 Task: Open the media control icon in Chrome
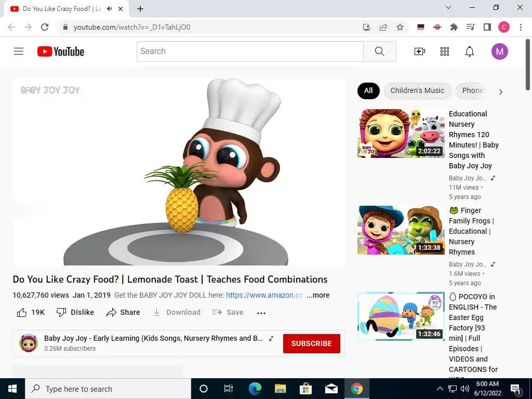pos(470,27)
